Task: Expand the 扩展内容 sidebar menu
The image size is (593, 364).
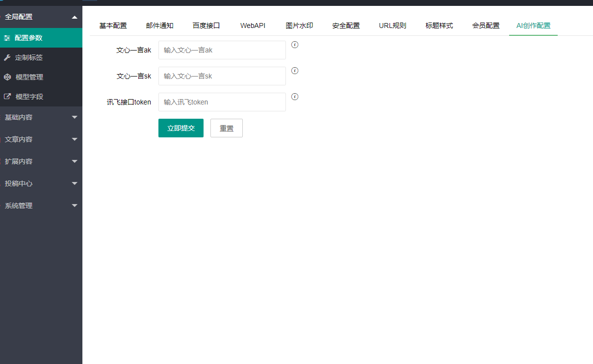Action: point(41,161)
